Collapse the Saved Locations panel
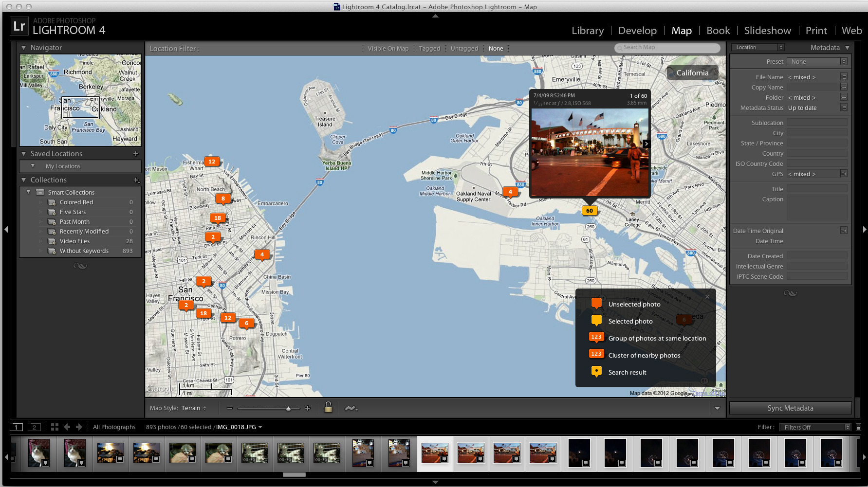The image size is (868, 487). click(23, 154)
